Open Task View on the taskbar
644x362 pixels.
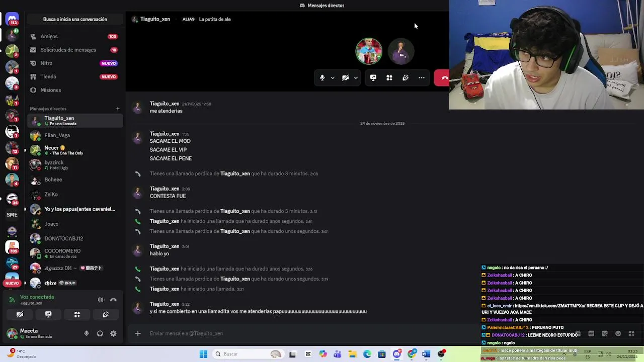(292, 354)
